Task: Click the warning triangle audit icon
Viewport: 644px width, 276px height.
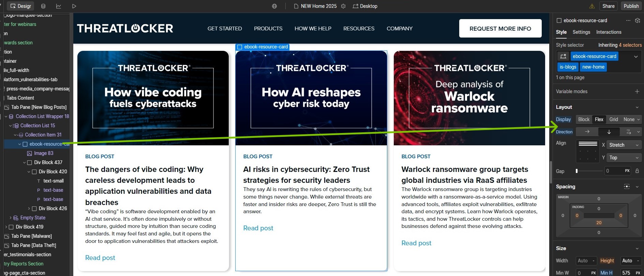Action: pos(592,6)
